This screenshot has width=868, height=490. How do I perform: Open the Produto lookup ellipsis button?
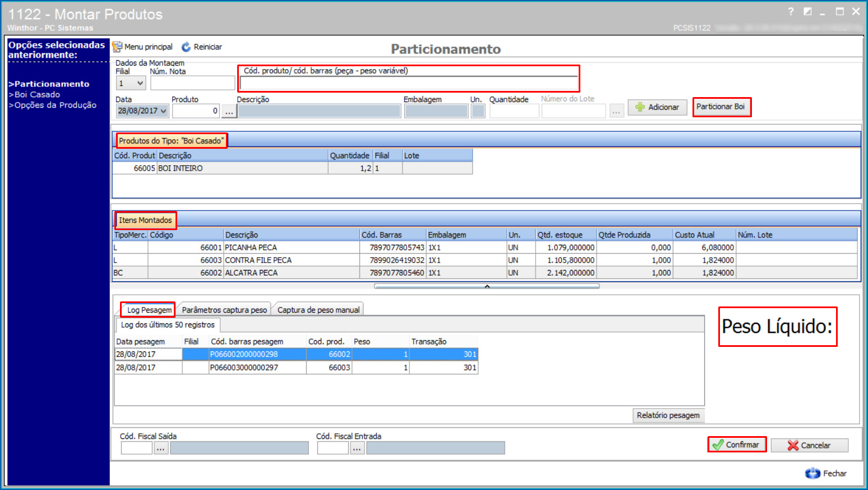pyautogui.click(x=229, y=111)
